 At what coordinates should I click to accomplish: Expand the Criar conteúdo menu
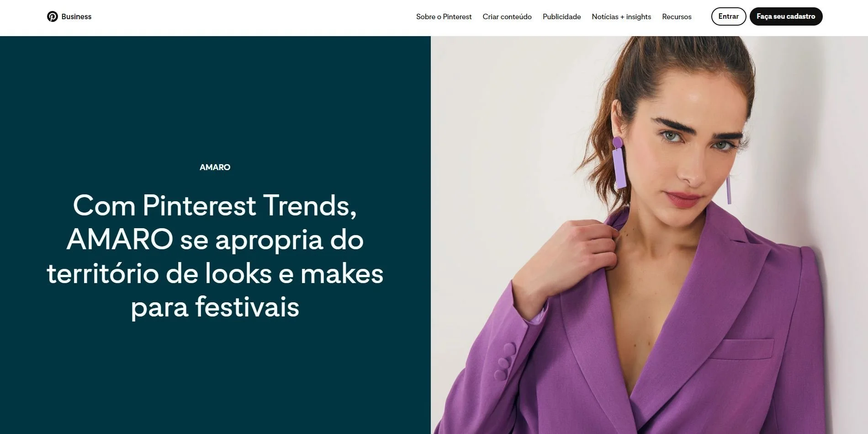(507, 16)
